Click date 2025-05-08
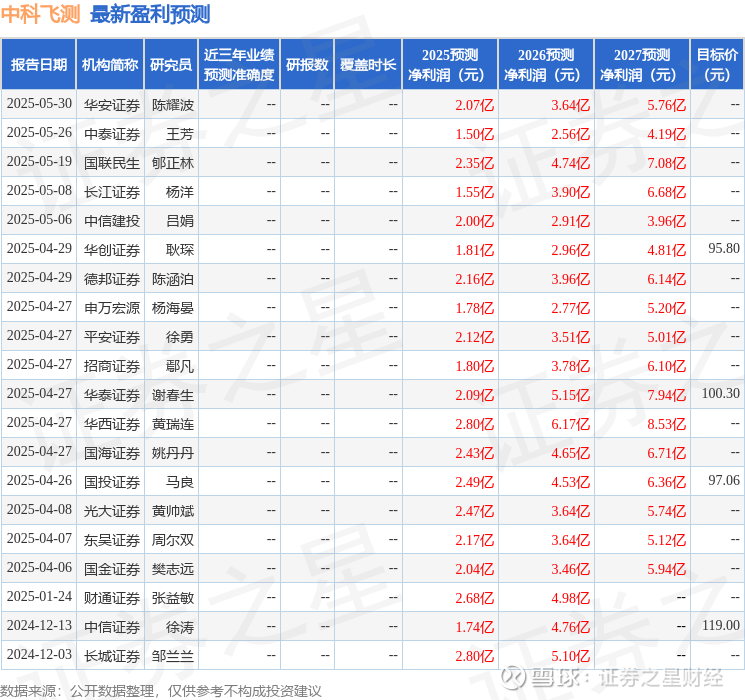 click(39, 191)
